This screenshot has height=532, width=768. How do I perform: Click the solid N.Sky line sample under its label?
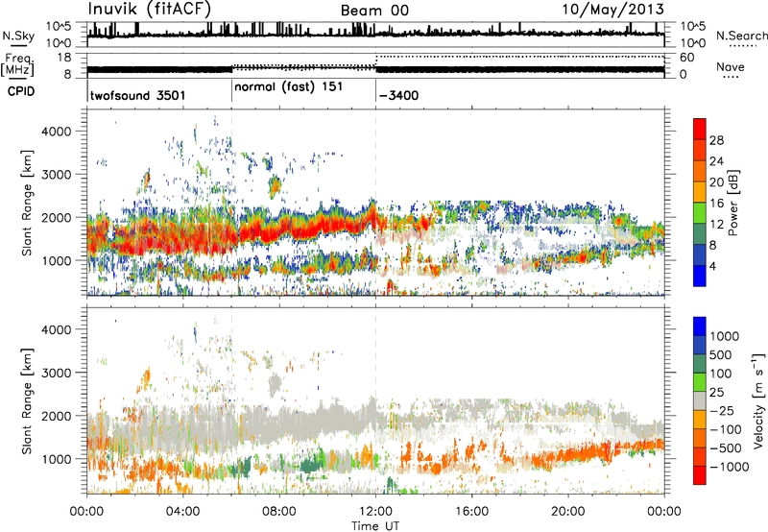(18, 45)
